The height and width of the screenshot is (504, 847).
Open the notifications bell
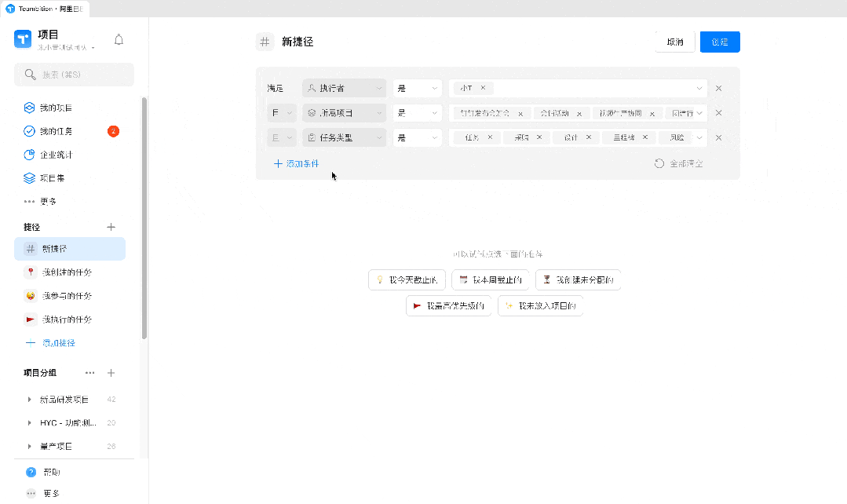click(x=119, y=40)
